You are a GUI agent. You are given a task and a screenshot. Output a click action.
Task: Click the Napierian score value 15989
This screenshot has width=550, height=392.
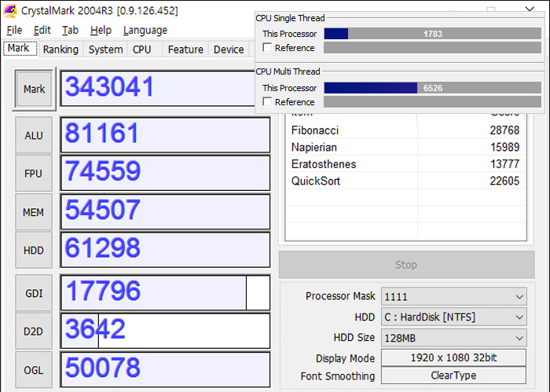point(504,147)
